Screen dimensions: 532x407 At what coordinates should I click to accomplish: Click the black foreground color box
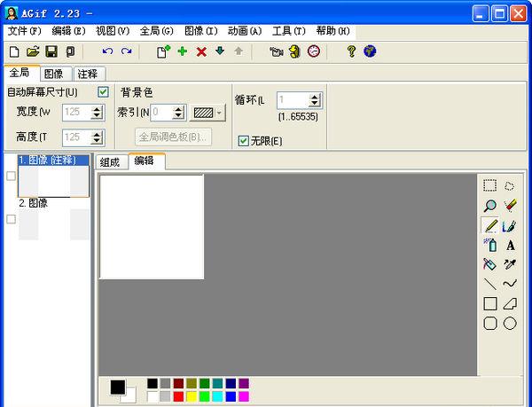(117, 387)
